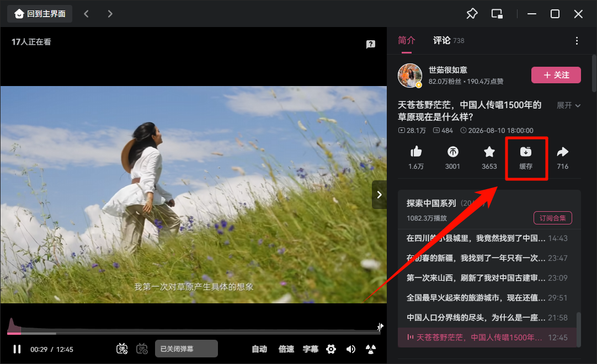Viewport: 597px width, 364px height.
Task: Pause the video playback
Action: [17, 349]
